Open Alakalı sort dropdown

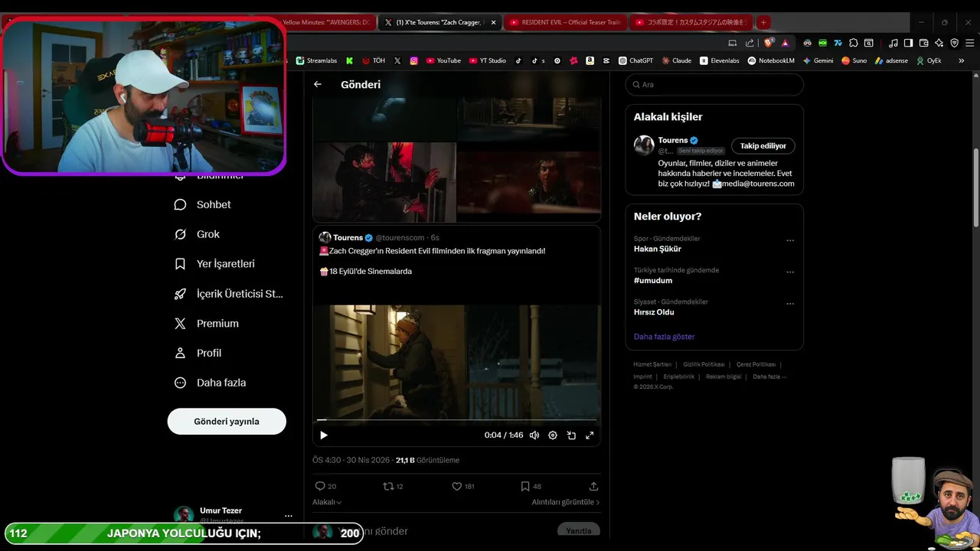(x=327, y=502)
